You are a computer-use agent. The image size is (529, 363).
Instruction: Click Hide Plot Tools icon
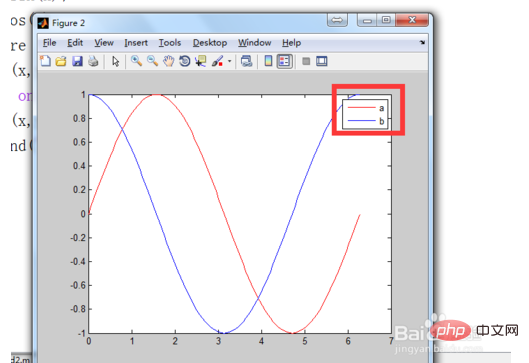pos(306,61)
